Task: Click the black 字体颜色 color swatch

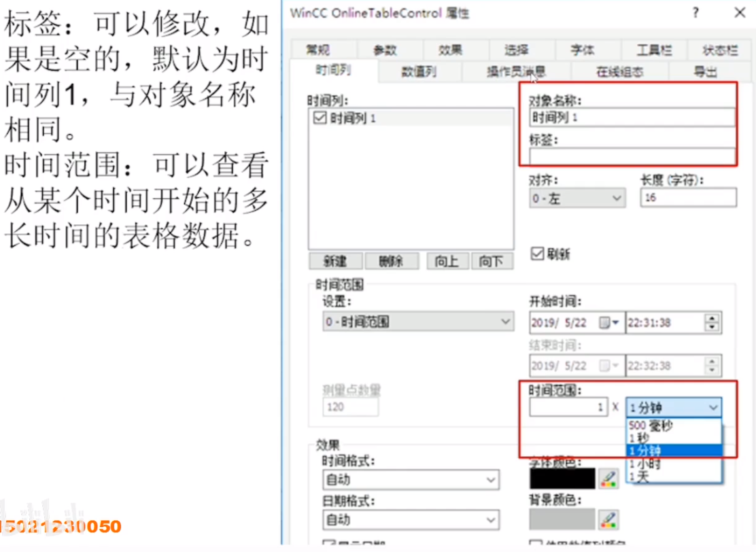Action: point(561,478)
